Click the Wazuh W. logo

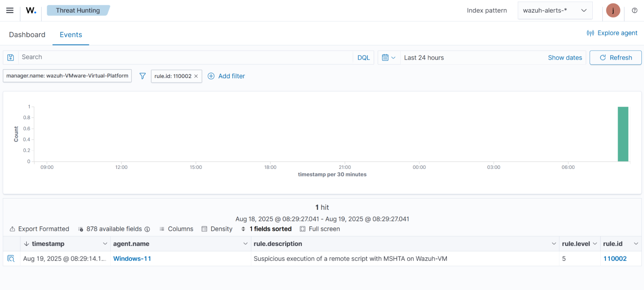click(31, 10)
